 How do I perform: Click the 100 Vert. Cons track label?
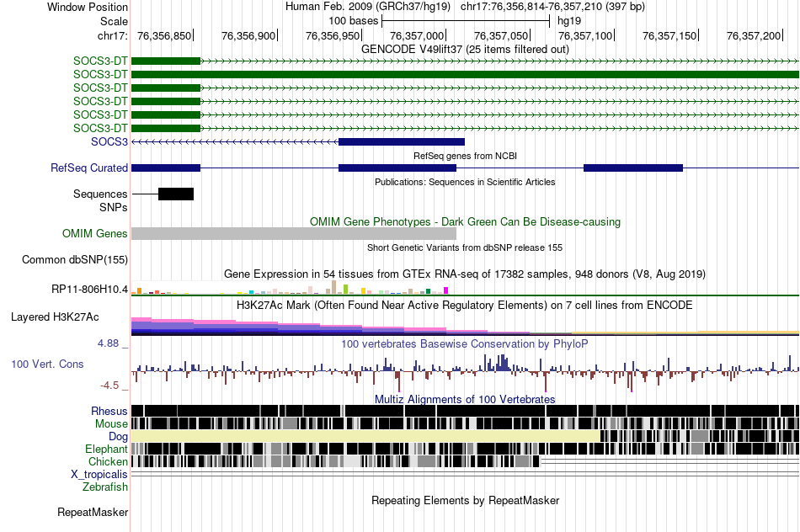point(47,364)
